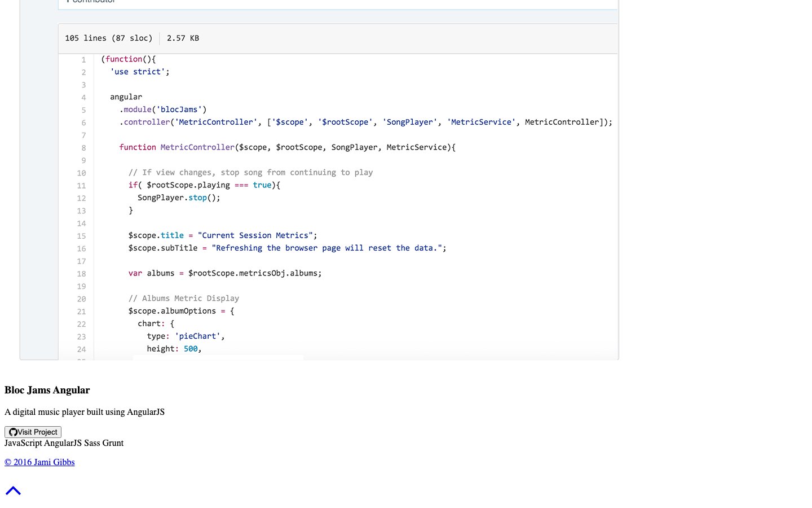Click the Bloc Jams Angular heading
Image resolution: width=812 pixels, height=508 pixels.
click(47, 390)
